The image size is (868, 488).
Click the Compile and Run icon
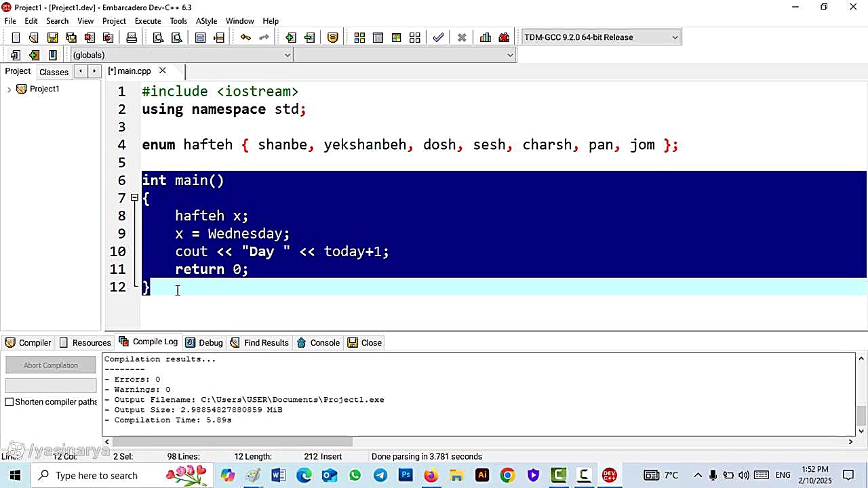point(396,37)
